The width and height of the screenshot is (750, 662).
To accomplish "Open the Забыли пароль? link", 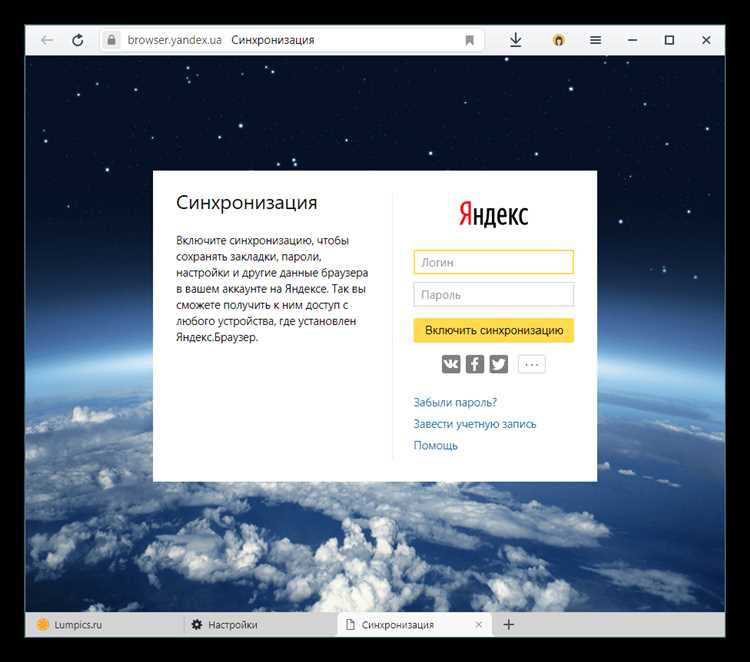I will coord(455,402).
